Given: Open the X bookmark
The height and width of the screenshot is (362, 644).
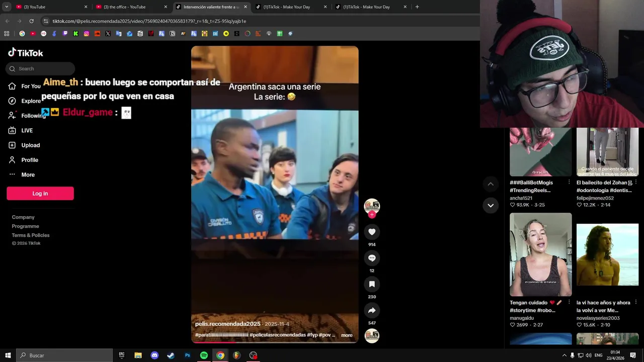Looking at the screenshot, I should click(108, 34).
